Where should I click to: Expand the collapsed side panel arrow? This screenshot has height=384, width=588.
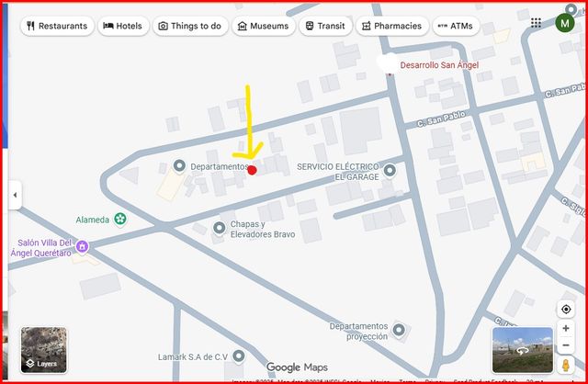coord(15,195)
